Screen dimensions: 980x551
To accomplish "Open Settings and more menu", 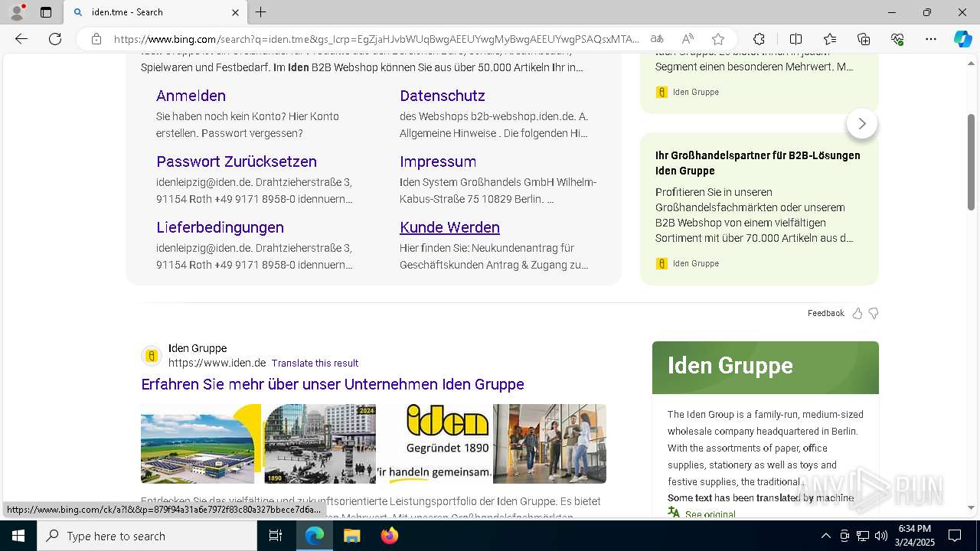I will (931, 39).
